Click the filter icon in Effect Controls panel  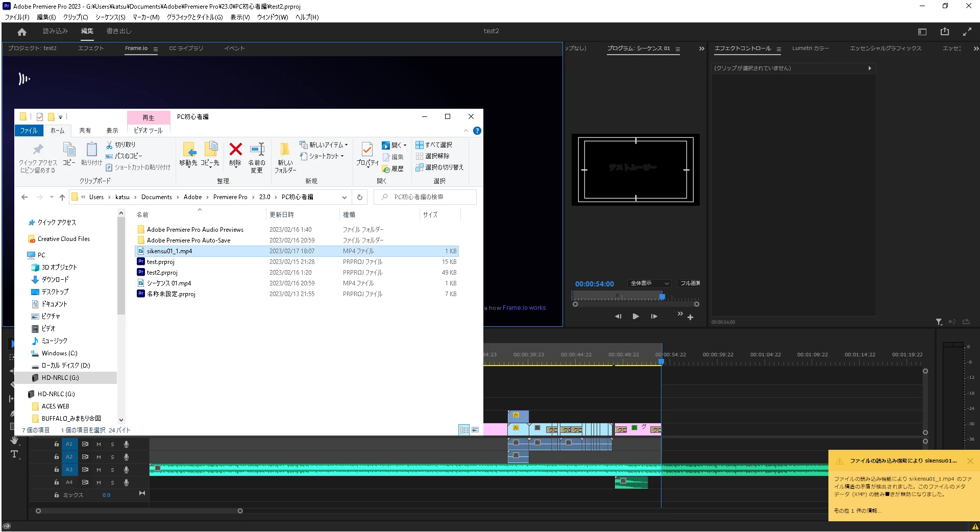[x=939, y=322]
